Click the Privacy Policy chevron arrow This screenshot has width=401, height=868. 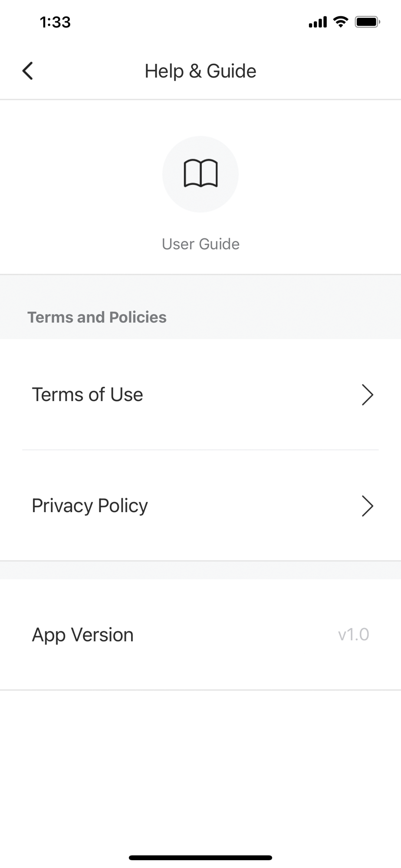367,506
